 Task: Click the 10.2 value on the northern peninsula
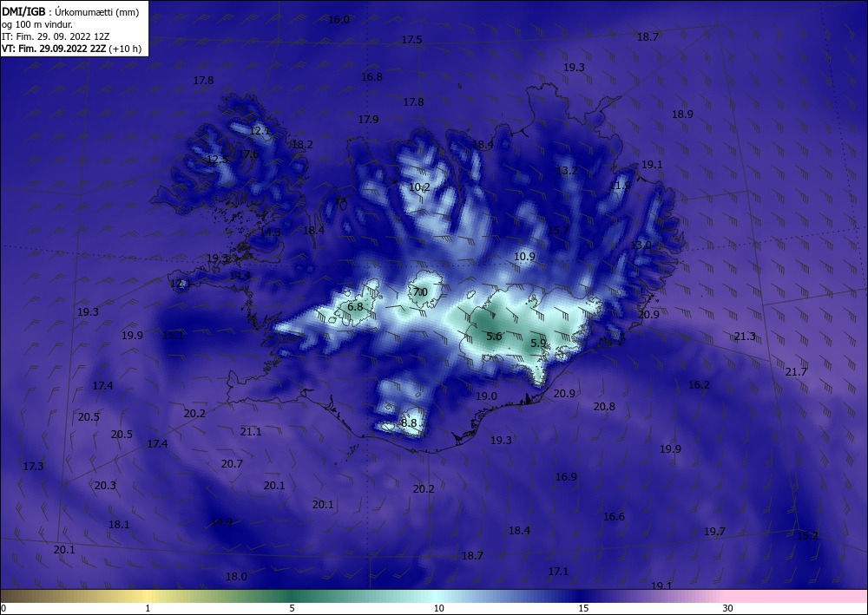pos(419,187)
